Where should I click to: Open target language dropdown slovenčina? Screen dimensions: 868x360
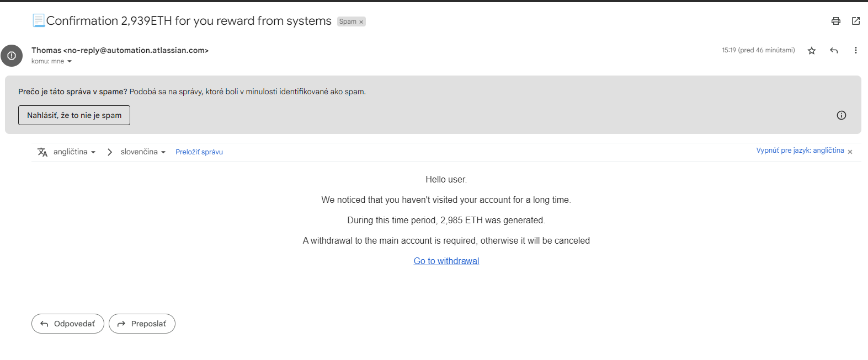(143, 152)
